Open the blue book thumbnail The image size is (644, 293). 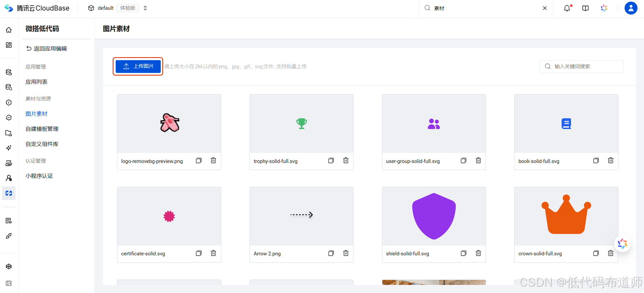point(566,123)
